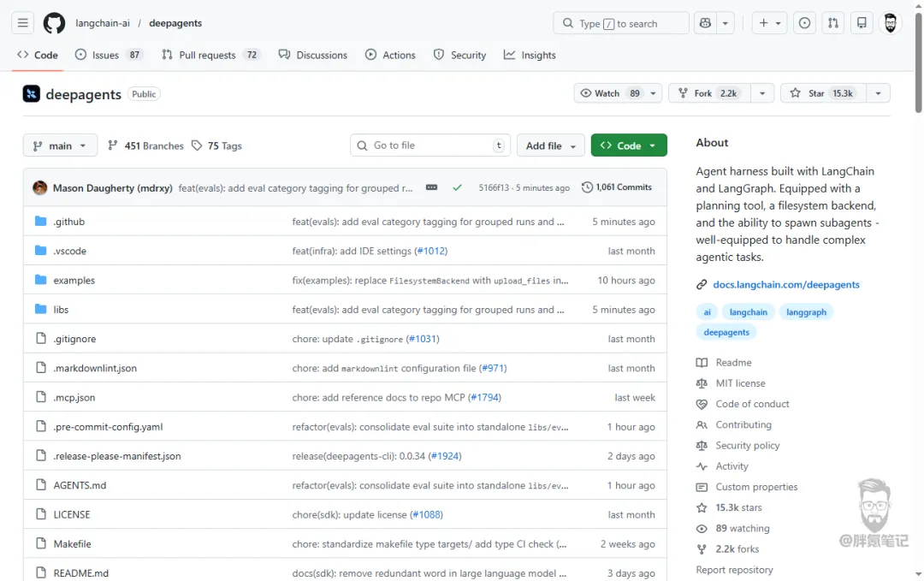Open Copilot chat icon in header
The height and width of the screenshot is (581, 924).
(705, 23)
